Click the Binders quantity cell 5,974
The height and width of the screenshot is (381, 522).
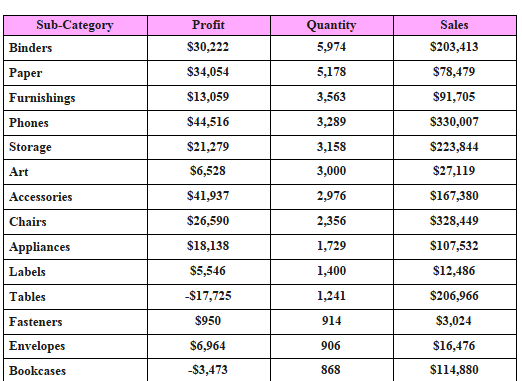coord(332,48)
